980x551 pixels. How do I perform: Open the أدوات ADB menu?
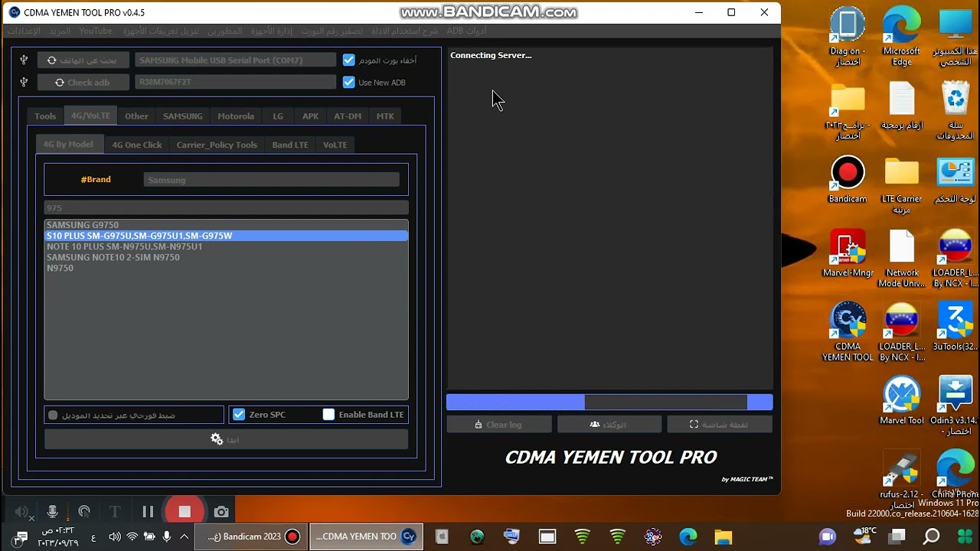(x=466, y=31)
